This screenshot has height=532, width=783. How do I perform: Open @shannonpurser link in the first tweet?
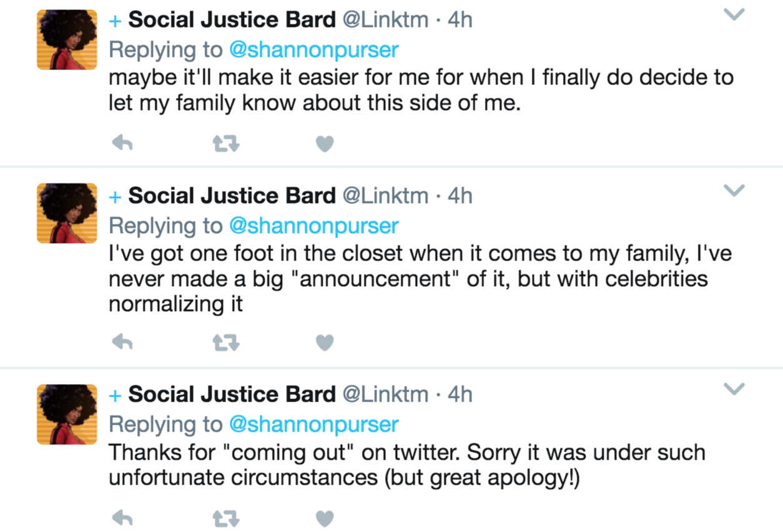pos(313,50)
